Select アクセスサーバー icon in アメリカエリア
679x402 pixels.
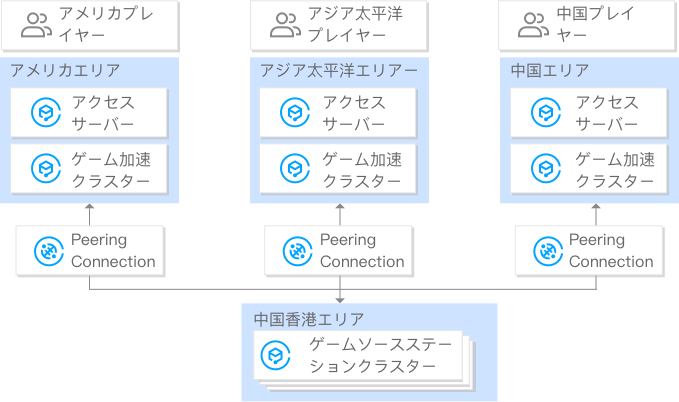click(x=46, y=113)
